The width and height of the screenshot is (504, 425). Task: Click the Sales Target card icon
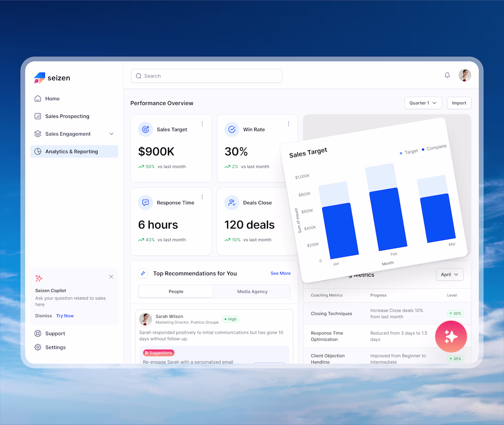(x=146, y=130)
